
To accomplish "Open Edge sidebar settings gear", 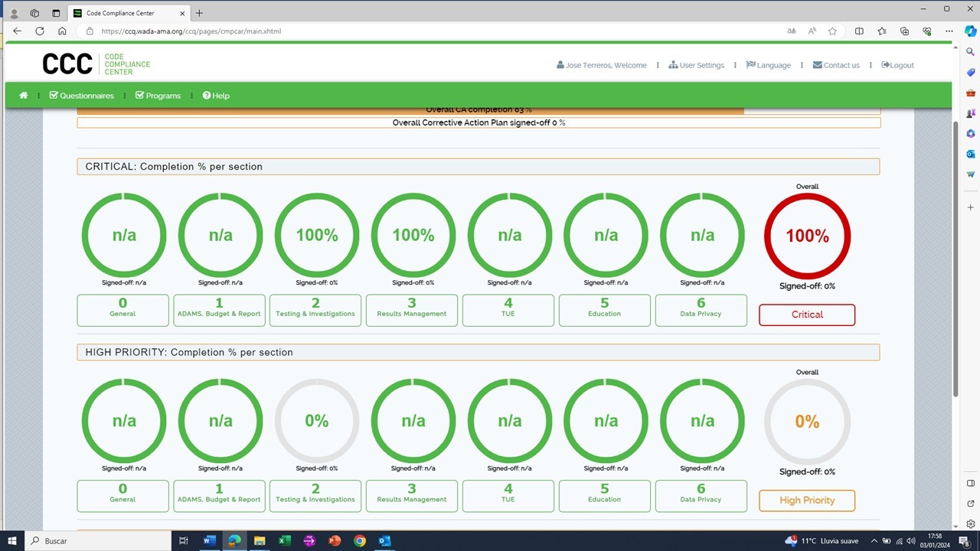I will [x=970, y=524].
